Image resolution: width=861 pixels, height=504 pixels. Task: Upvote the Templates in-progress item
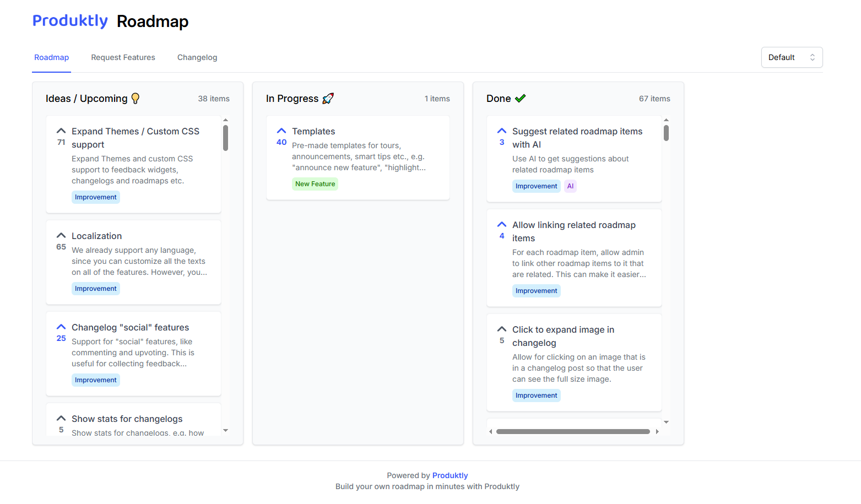[x=281, y=132]
